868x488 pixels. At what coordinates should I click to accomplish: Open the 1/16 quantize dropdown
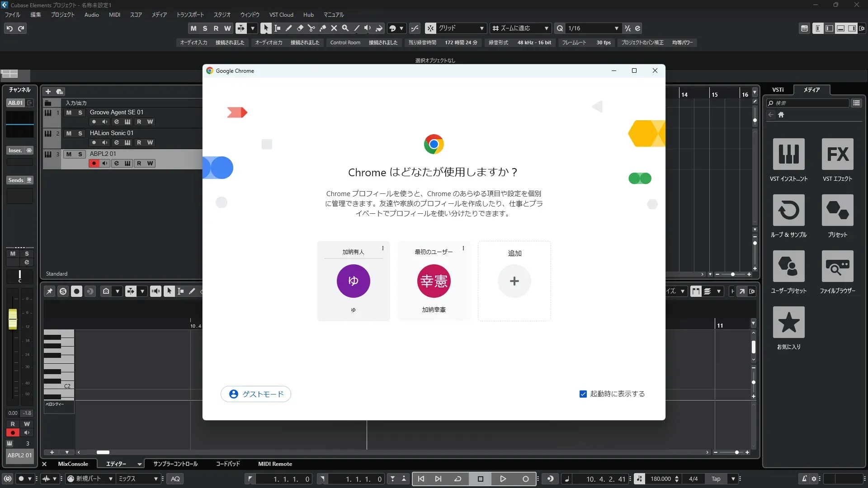[x=616, y=28]
